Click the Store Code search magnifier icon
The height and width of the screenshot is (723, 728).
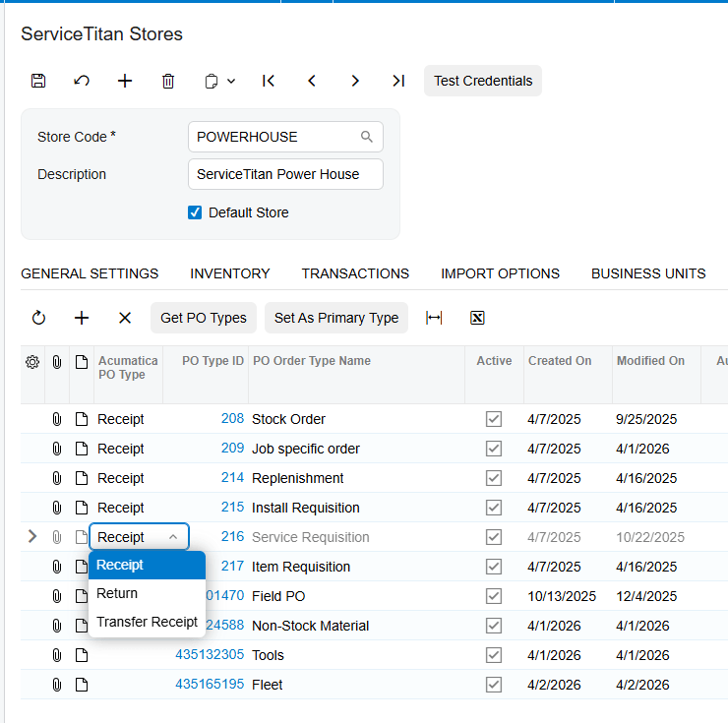click(367, 137)
